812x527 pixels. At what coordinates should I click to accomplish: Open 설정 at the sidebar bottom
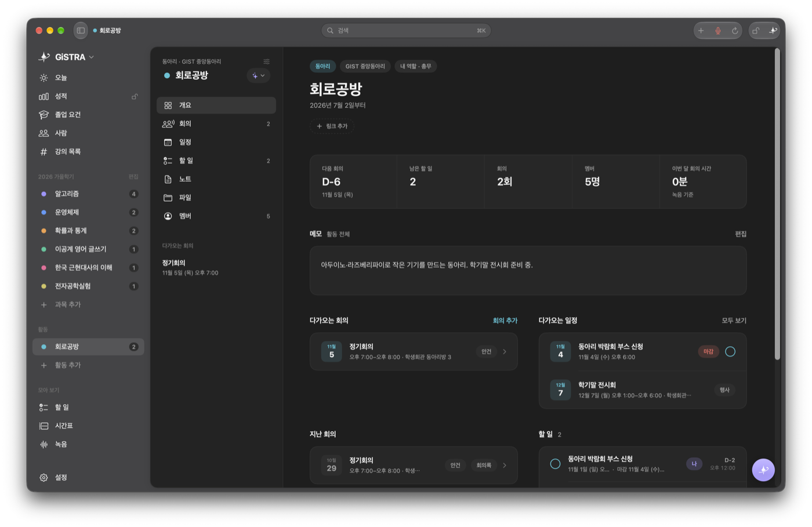[88, 477]
